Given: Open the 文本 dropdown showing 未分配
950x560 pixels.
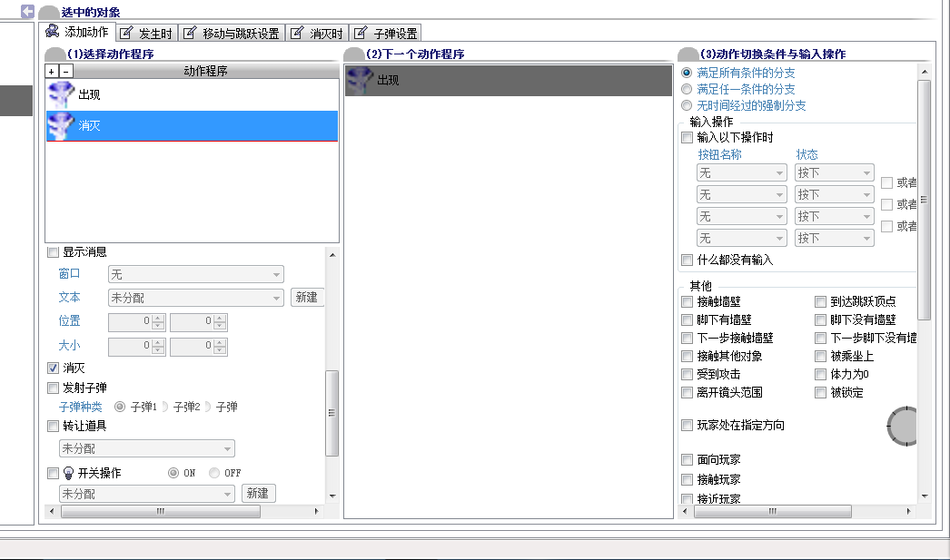Looking at the screenshot, I should pyautogui.click(x=195, y=298).
